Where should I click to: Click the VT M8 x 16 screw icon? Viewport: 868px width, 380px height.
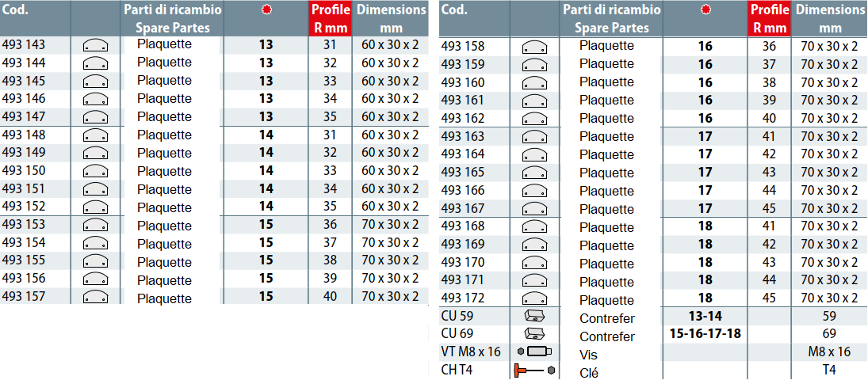pyautogui.click(x=533, y=351)
